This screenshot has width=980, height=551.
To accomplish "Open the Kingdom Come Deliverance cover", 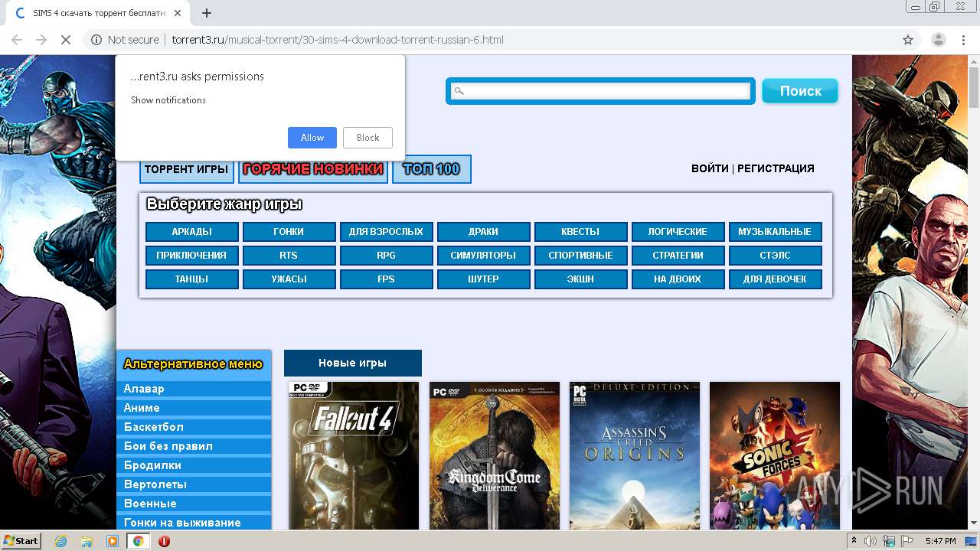I will click(495, 455).
